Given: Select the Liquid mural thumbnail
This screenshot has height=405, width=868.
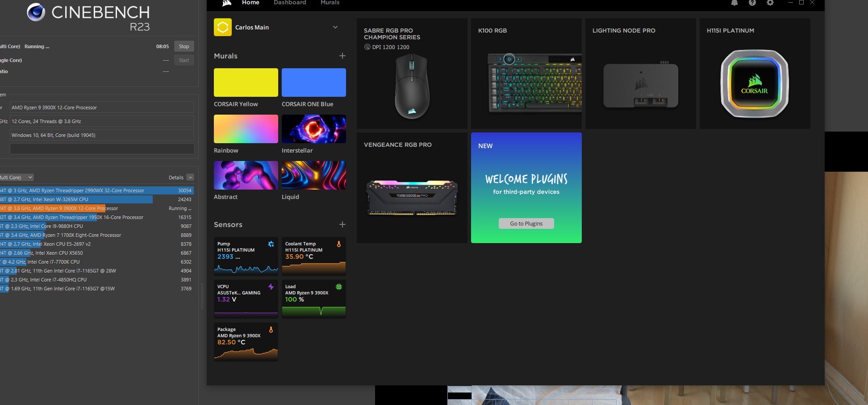Looking at the screenshot, I should [314, 175].
